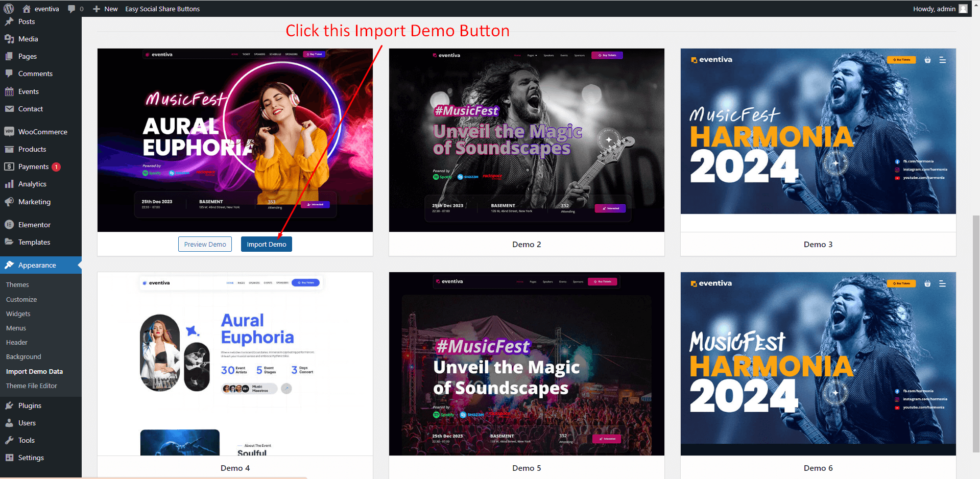The height and width of the screenshot is (479, 980).
Task: Open the Themes submenu item
Action: click(17, 284)
